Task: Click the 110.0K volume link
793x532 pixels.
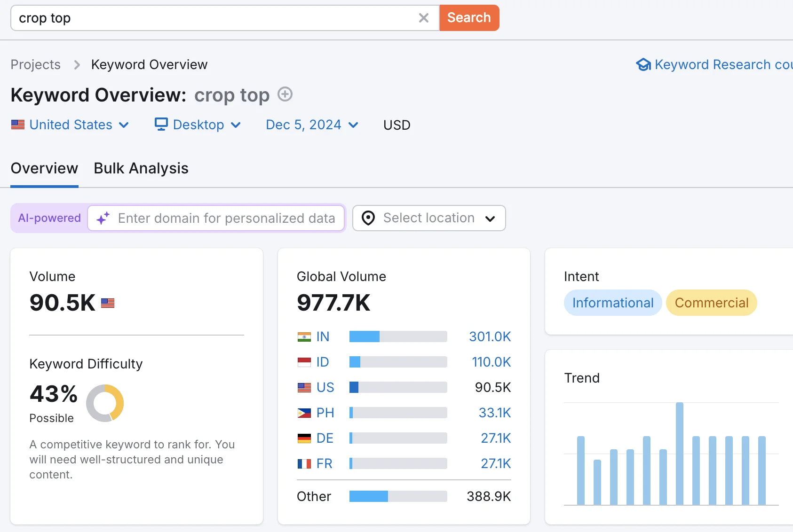Action: click(491, 362)
